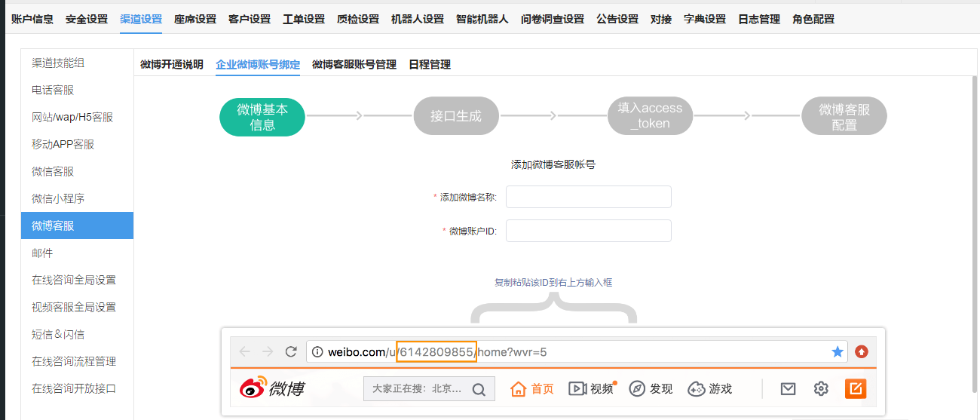
Task: Click the weibo.com URL text in address bar
Action: [437, 352]
